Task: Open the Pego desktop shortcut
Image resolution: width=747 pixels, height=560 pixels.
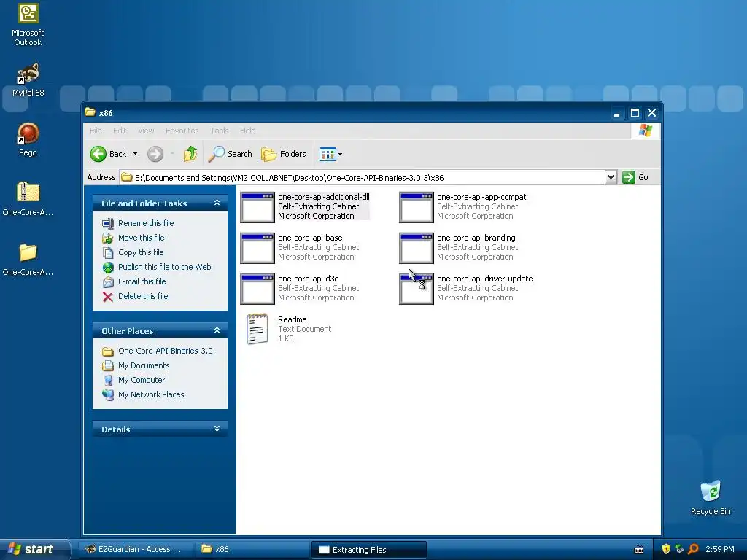Action: pos(28,139)
